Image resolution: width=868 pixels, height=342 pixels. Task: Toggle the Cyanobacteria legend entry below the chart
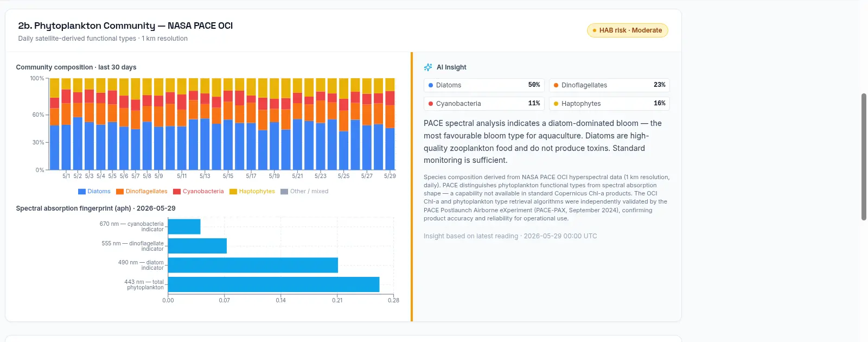coord(198,192)
